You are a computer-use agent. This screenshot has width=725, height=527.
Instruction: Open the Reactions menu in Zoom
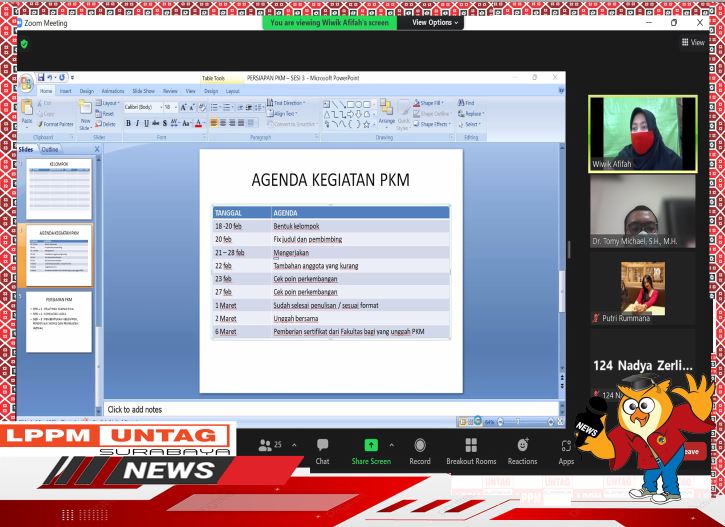522,452
